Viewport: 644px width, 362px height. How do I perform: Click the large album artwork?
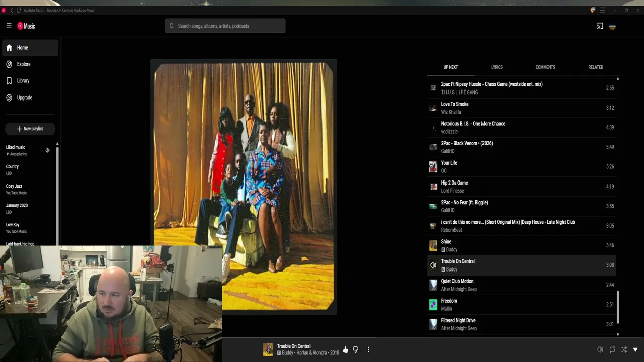[244, 187]
